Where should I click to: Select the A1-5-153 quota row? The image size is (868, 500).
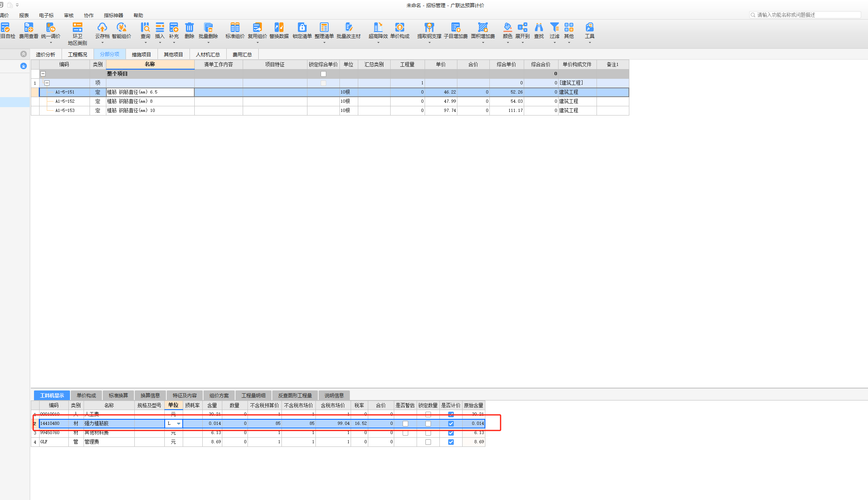click(x=330, y=111)
